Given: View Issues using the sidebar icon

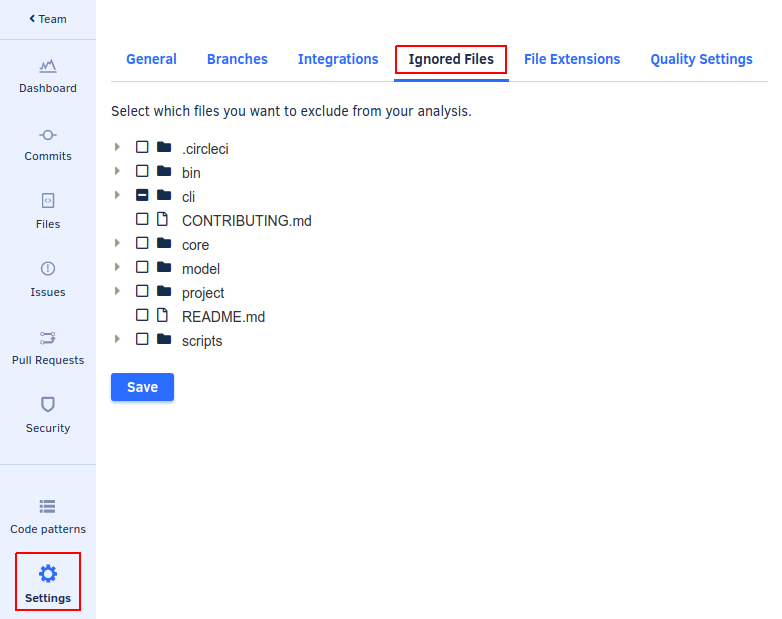Looking at the screenshot, I should point(48,269).
